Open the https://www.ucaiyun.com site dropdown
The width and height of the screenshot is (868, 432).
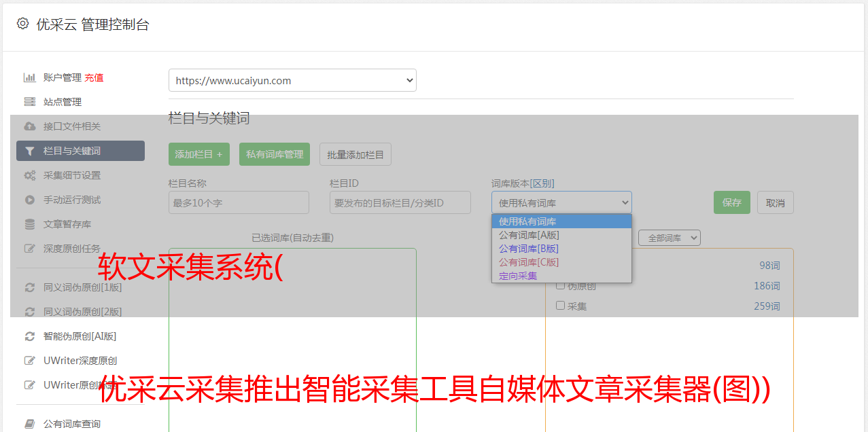[292, 80]
